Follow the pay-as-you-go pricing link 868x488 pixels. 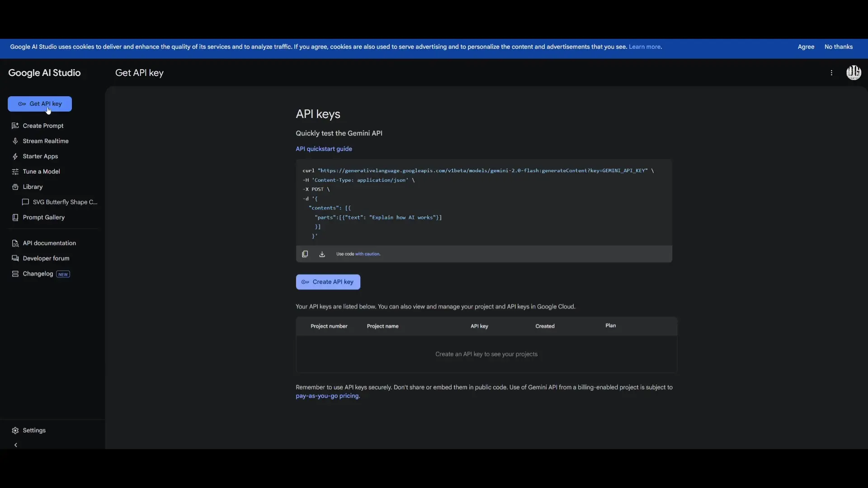tap(328, 396)
